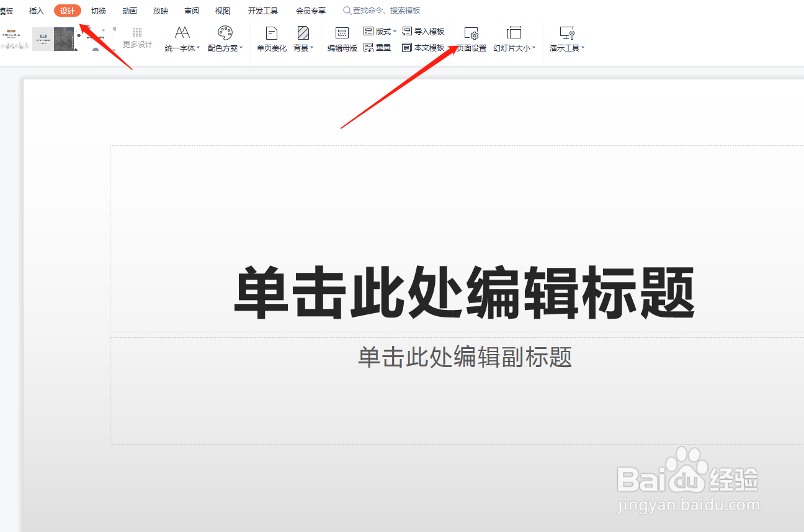The width and height of the screenshot is (804, 532).
Task: Open 页面设置 page setup
Action: 471,38
